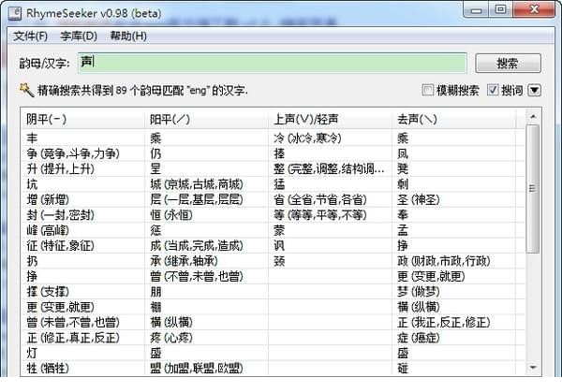Image resolution: width=562 pixels, height=392 pixels.
Task: Open the 字库(D) menu
Action: pyautogui.click(x=79, y=36)
